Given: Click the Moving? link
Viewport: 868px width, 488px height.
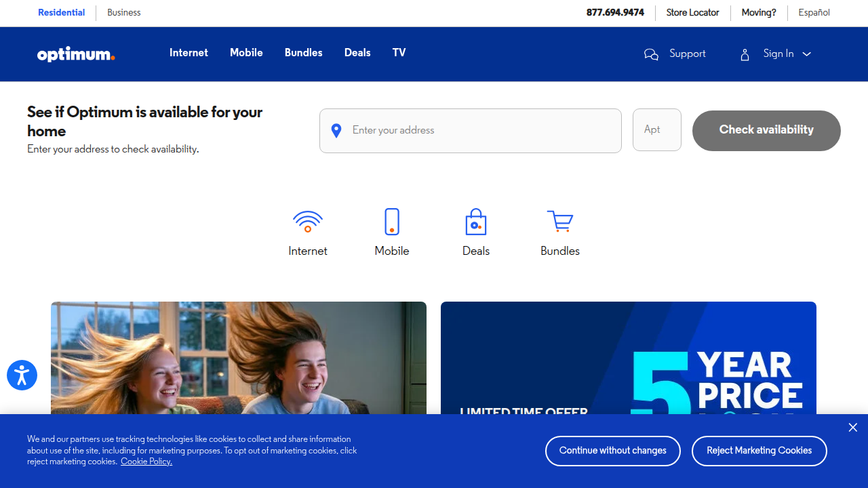Looking at the screenshot, I should [759, 13].
